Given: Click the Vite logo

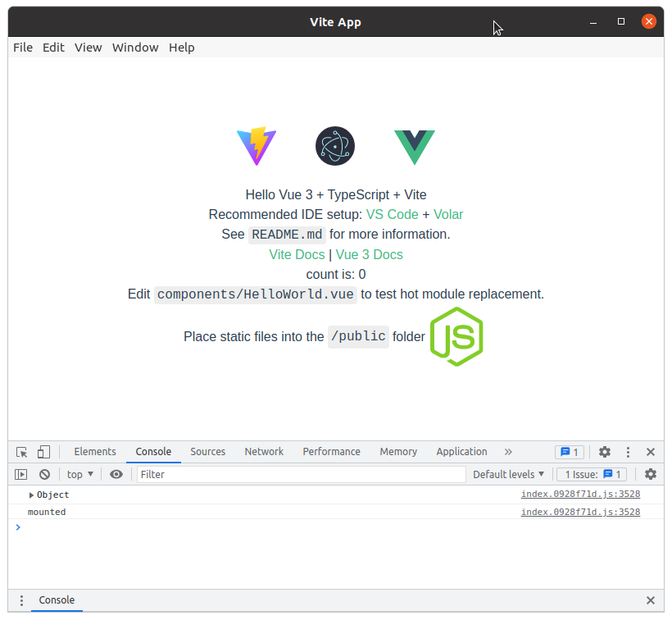Looking at the screenshot, I should click(257, 146).
